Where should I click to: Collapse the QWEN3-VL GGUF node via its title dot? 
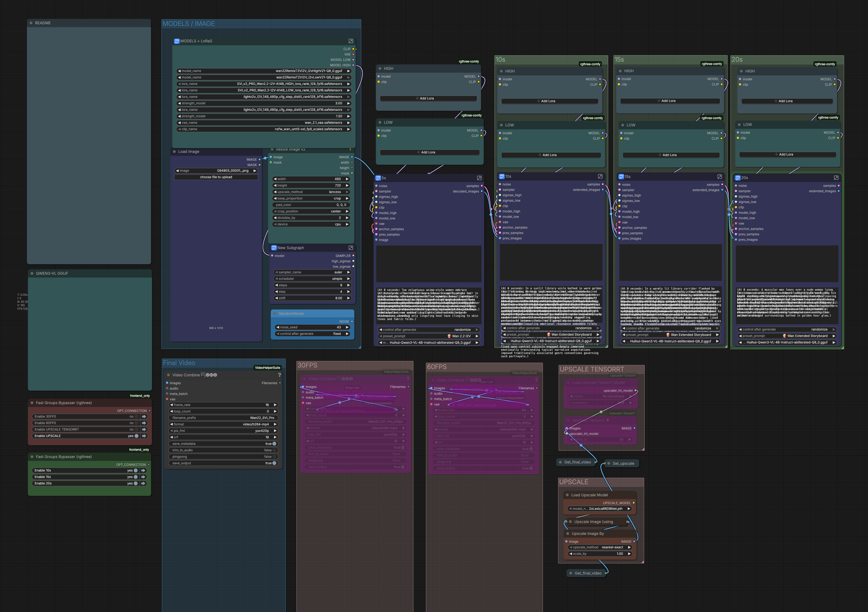click(x=32, y=273)
